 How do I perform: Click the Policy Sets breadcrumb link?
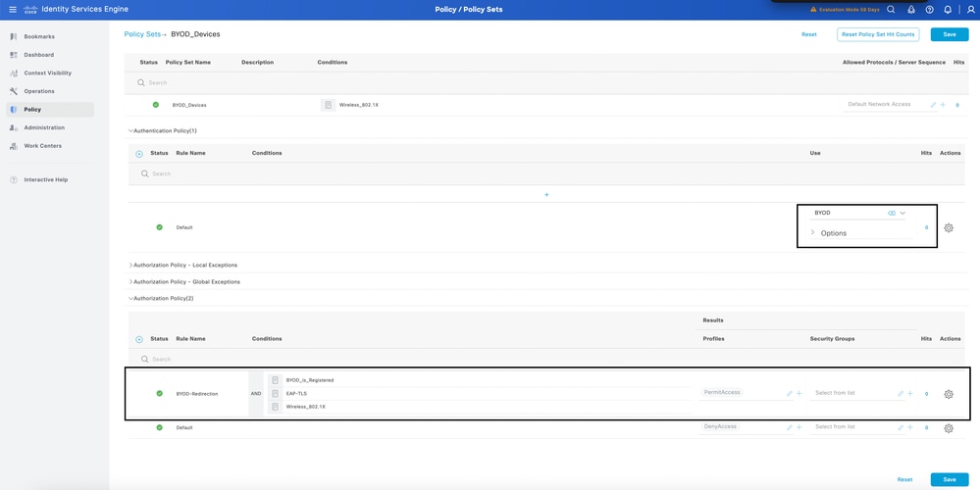pos(142,34)
